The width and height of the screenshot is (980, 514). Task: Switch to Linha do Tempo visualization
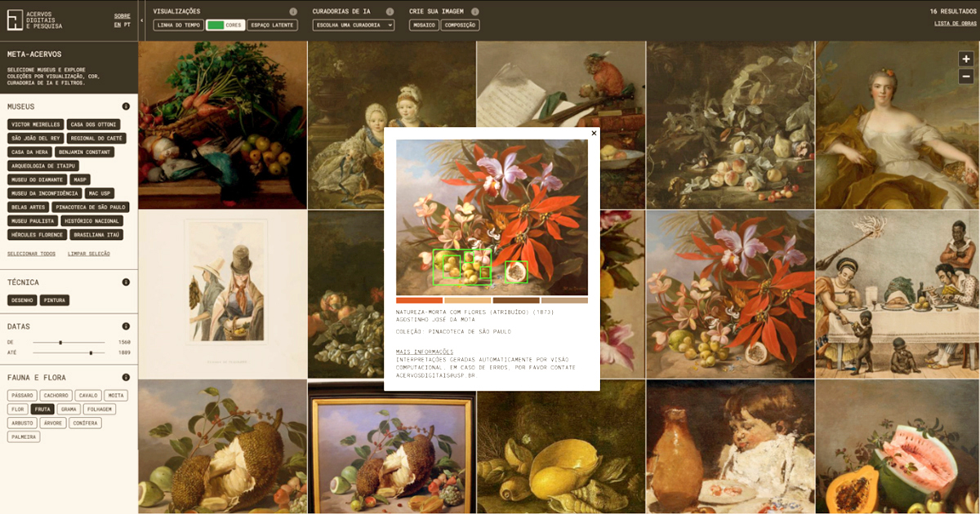click(x=178, y=25)
